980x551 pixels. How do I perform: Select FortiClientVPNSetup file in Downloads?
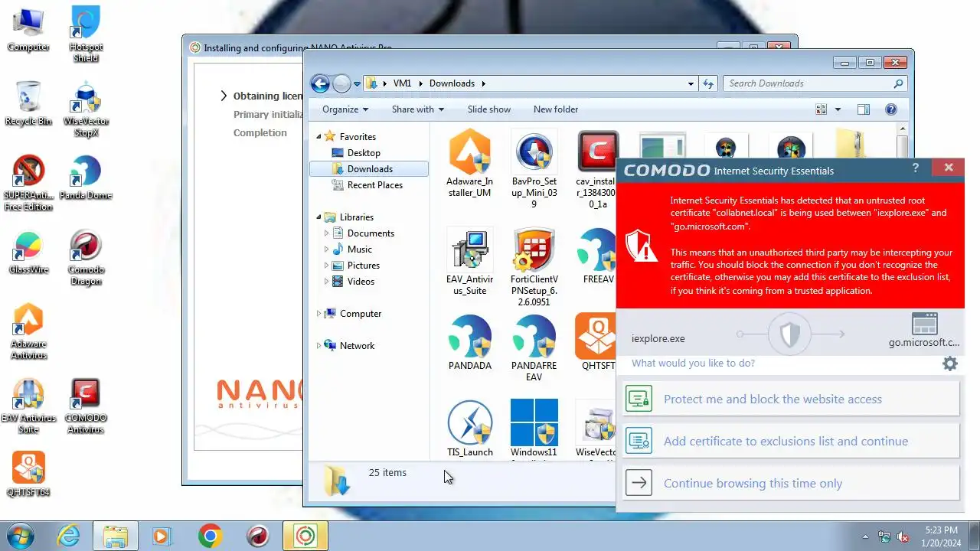coord(534,267)
